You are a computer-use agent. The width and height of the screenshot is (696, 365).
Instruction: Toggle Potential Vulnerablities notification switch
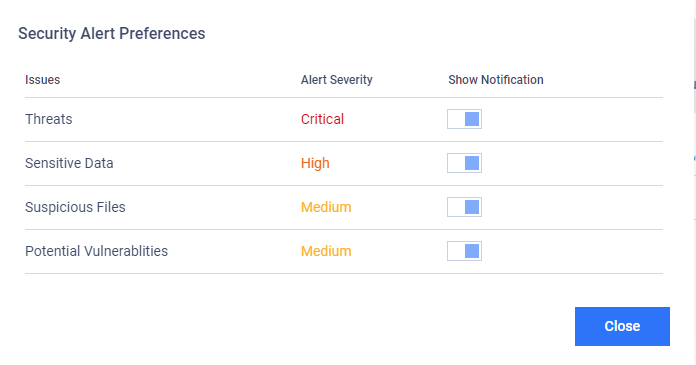464,251
